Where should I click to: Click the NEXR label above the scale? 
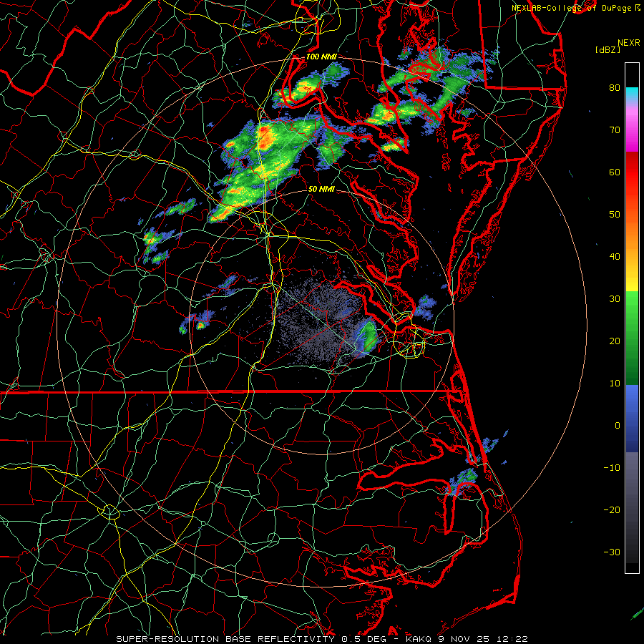click(628, 43)
